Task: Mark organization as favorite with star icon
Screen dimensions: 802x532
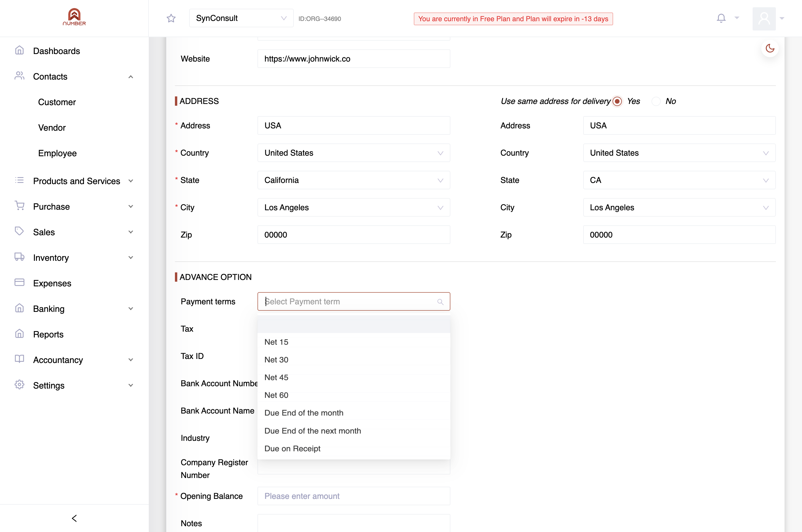Action: point(171,18)
